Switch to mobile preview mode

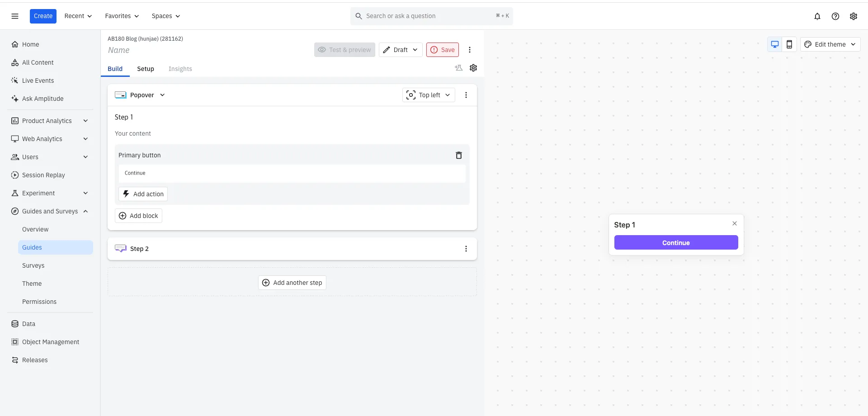click(789, 44)
